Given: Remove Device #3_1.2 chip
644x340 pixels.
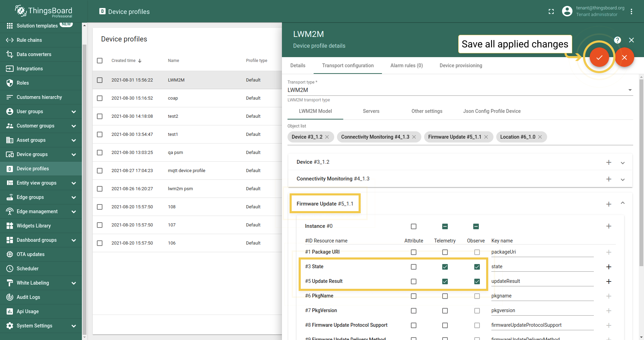Looking at the screenshot, I should (x=327, y=137).
